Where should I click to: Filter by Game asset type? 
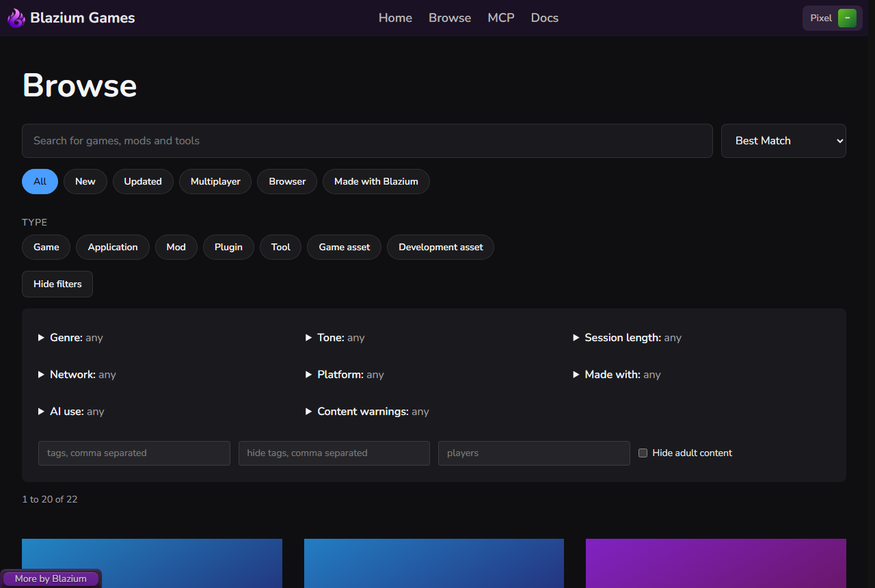coord(344,247)
